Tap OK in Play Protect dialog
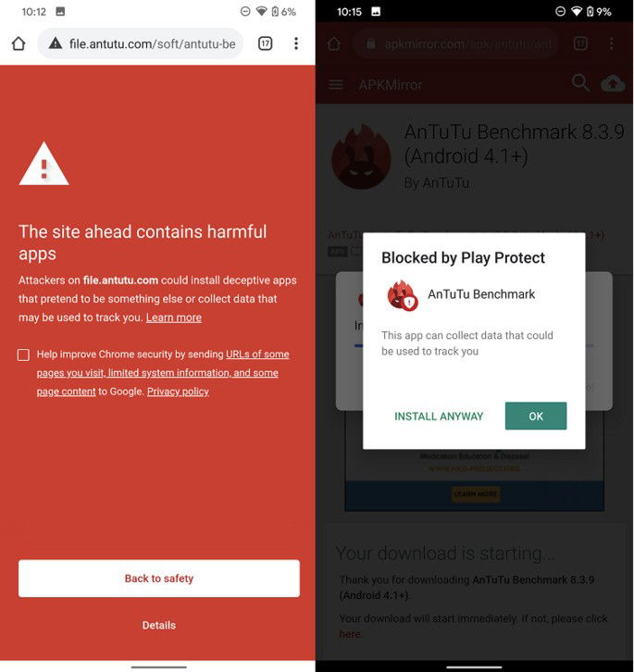 (x=535, y=416)
